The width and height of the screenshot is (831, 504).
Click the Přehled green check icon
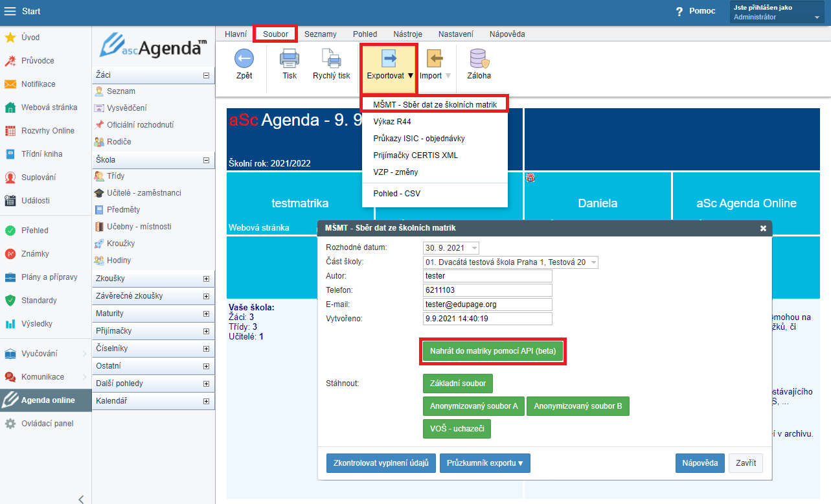coord(10,231)
